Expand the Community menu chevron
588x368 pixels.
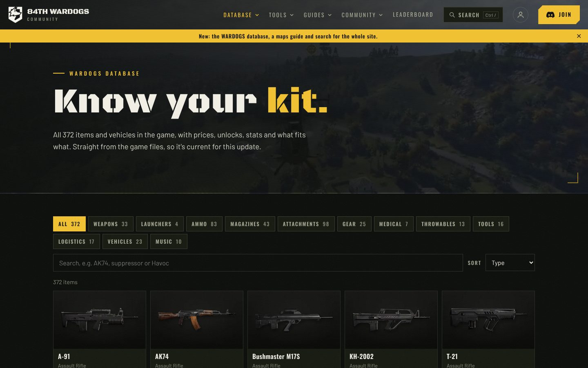(381, 15)
